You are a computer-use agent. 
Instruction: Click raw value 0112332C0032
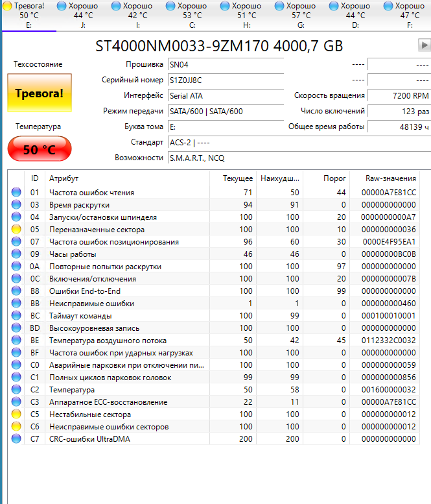click(x=389, y=341)
